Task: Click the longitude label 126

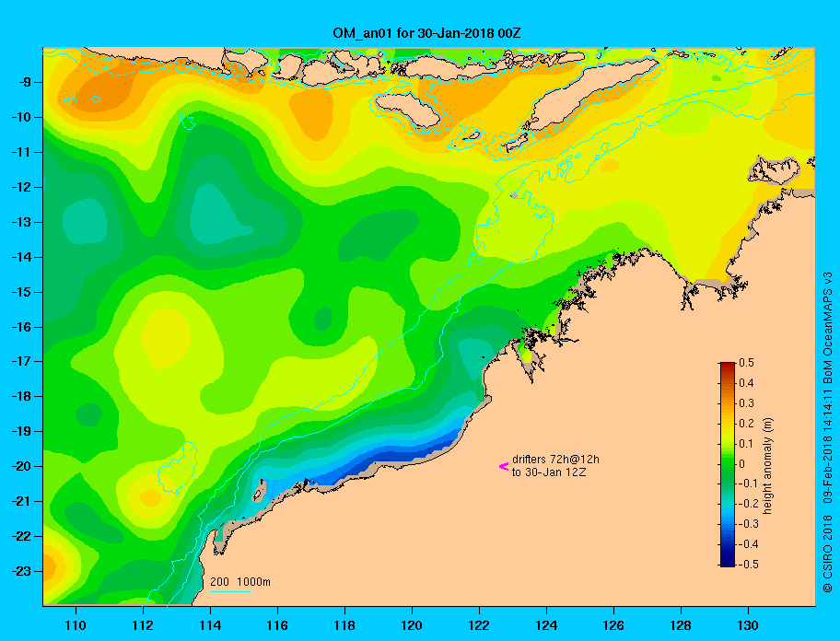Action: [613, 625]
